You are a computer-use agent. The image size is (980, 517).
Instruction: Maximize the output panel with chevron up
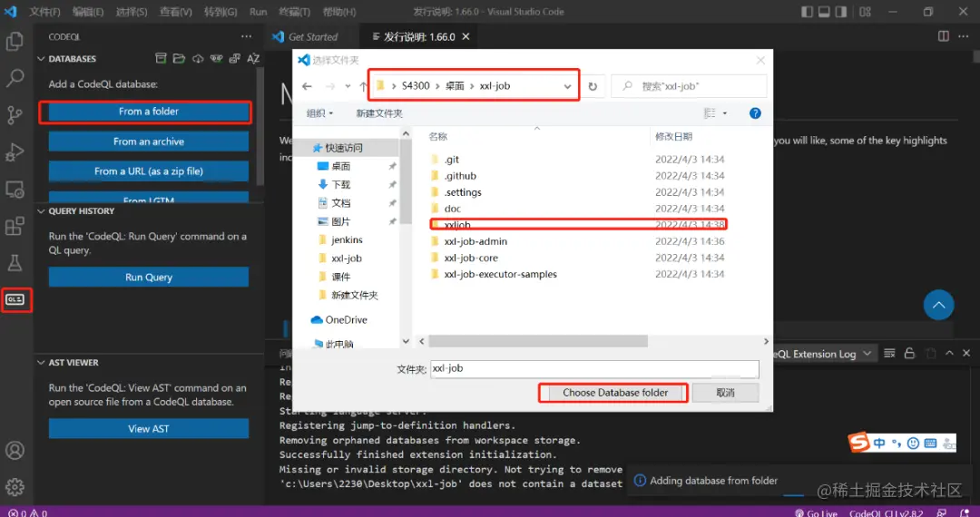949,354
